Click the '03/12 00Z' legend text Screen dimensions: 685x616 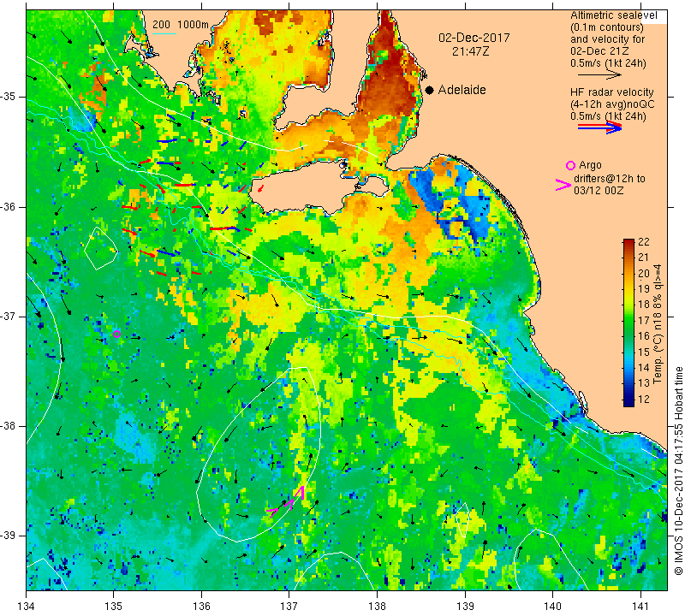pyautogui.click(x=599, y=191)
